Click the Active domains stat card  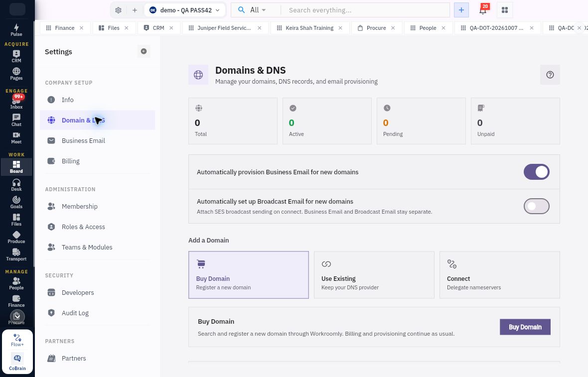coord(327,121)
